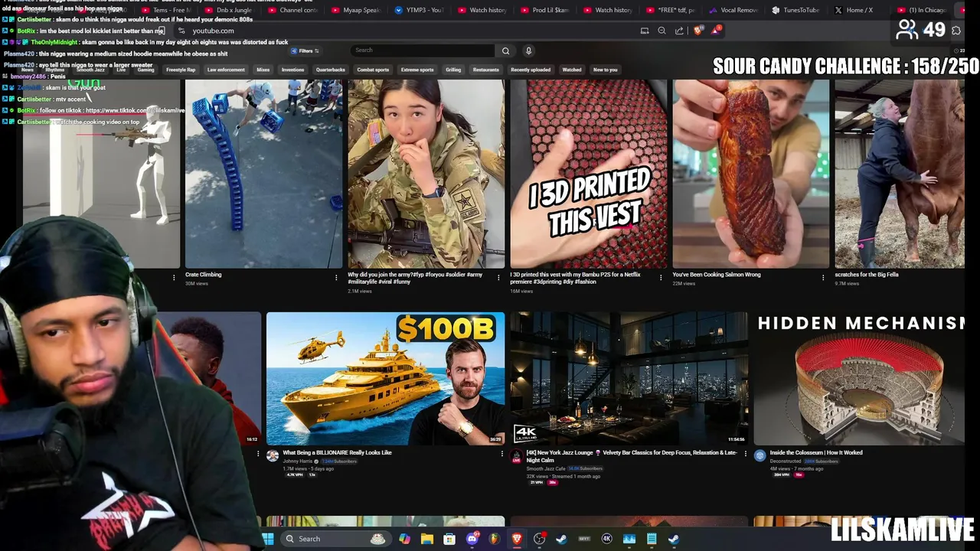
Task: Open Discord from the taskbar
Action: click(472, 539)
